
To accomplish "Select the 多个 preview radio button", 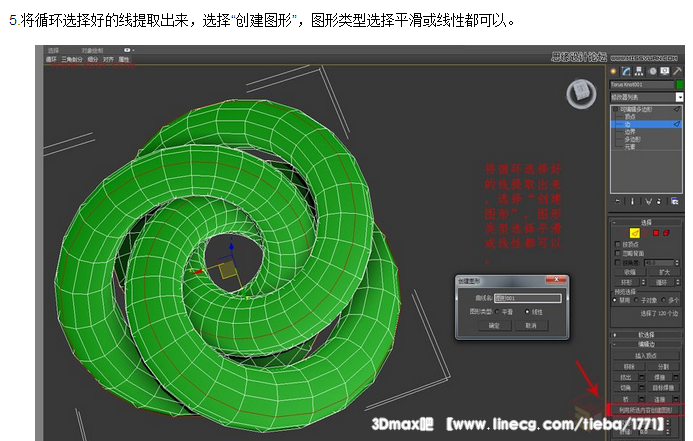I will click(663, 300).
